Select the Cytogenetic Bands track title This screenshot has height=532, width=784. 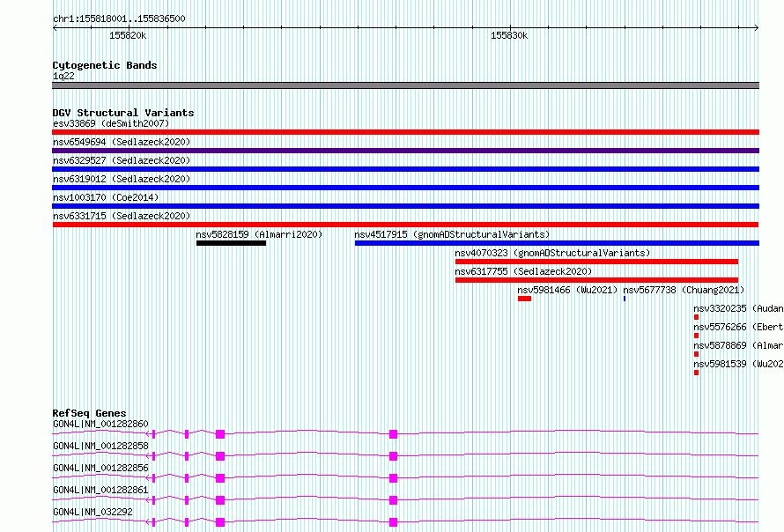coord(105,65)
